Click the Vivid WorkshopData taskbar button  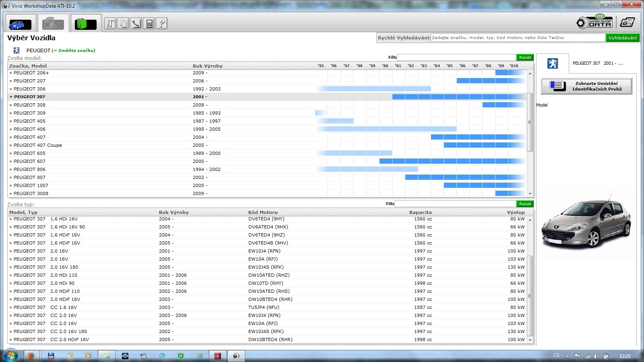tap(236, 356)
